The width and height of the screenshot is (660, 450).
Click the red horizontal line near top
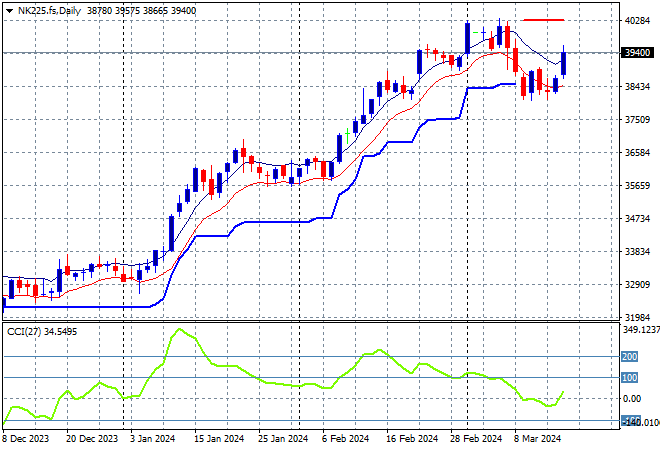(x=543, y=20)
